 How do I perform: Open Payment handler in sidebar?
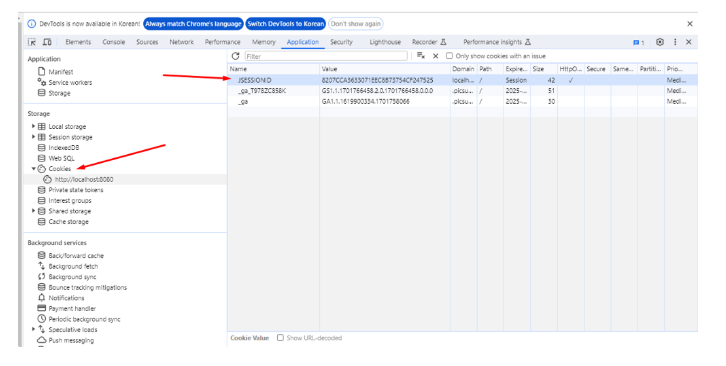coord(72,309)
